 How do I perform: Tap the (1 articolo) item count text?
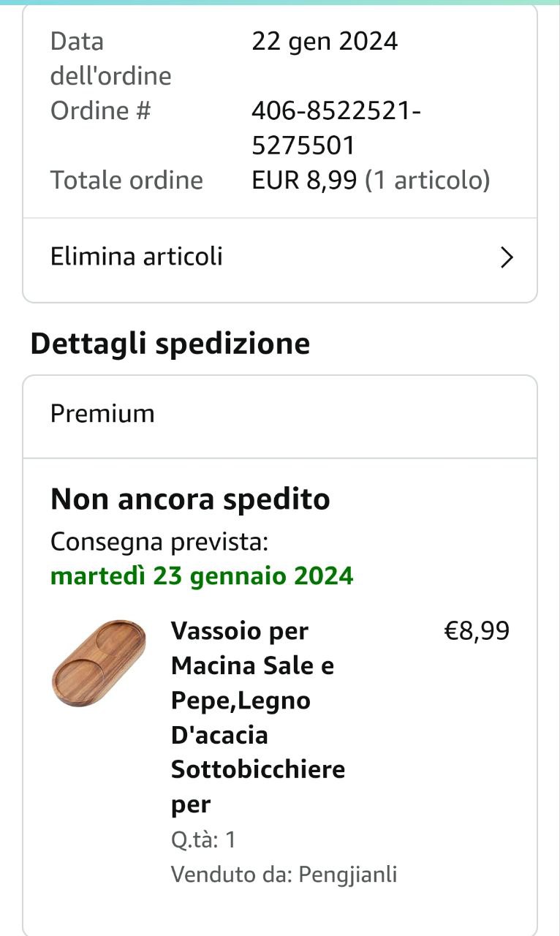point(428,180)
